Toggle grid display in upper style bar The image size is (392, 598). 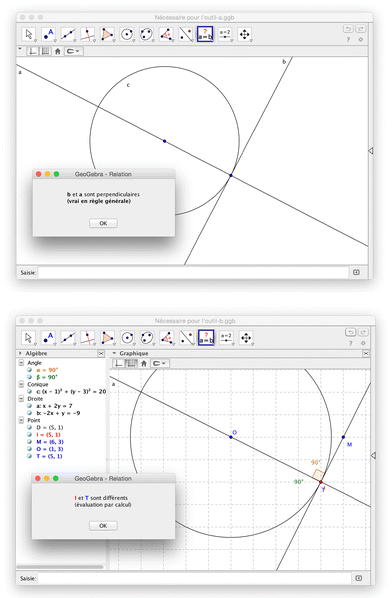tap(45, 51)
